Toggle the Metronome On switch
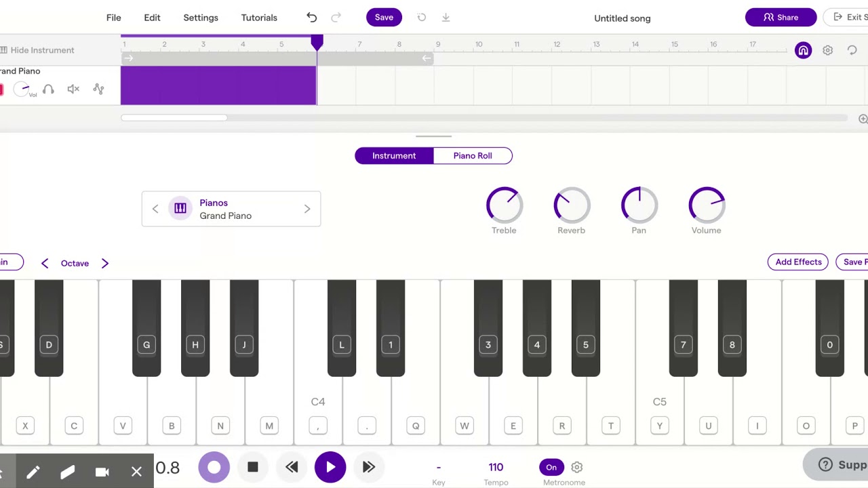868x488 pixels. point(551,467)
